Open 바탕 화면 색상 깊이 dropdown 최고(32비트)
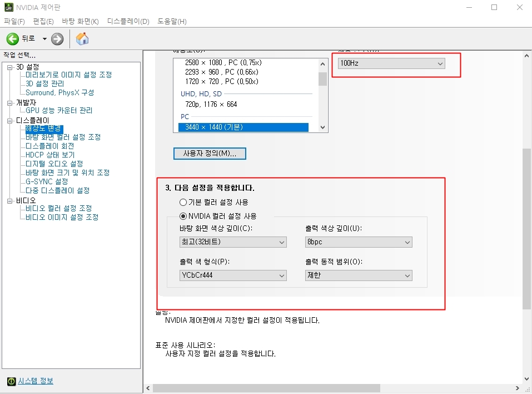532x394 pixels. [x=233, y=242]
